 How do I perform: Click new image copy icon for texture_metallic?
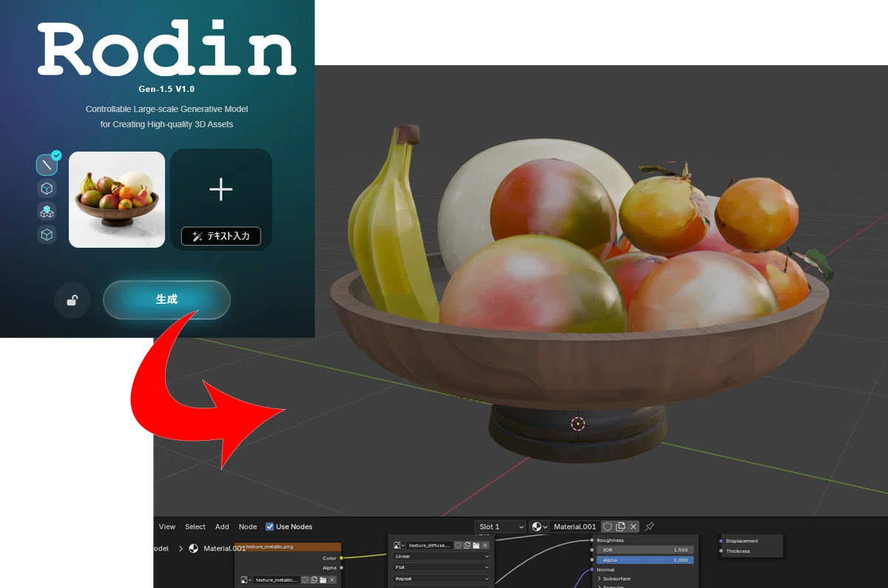pos(314,580)
